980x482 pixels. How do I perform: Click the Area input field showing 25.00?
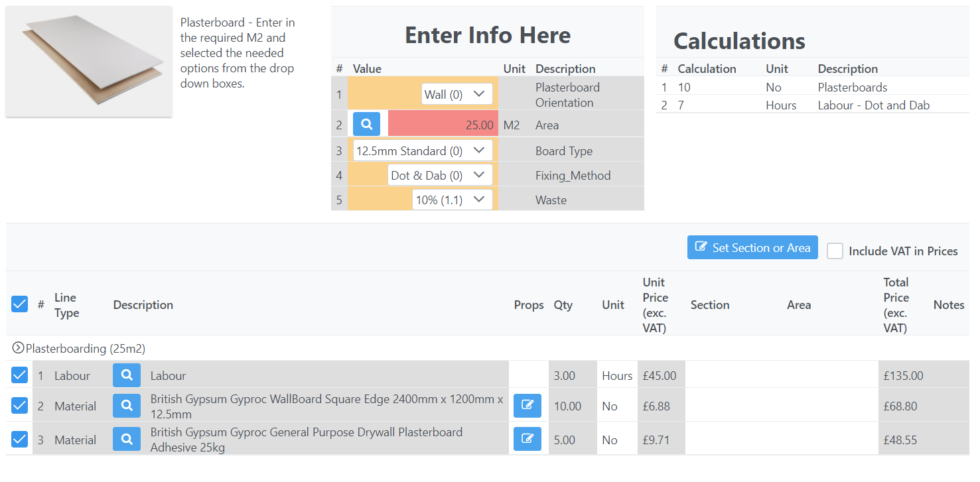click(443, 124)
